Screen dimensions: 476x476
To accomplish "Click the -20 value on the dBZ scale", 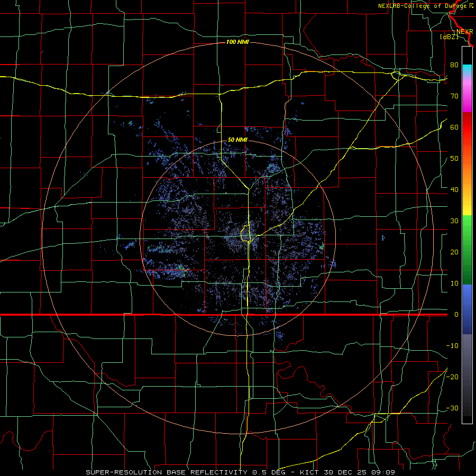I will [x=452, y=377].
